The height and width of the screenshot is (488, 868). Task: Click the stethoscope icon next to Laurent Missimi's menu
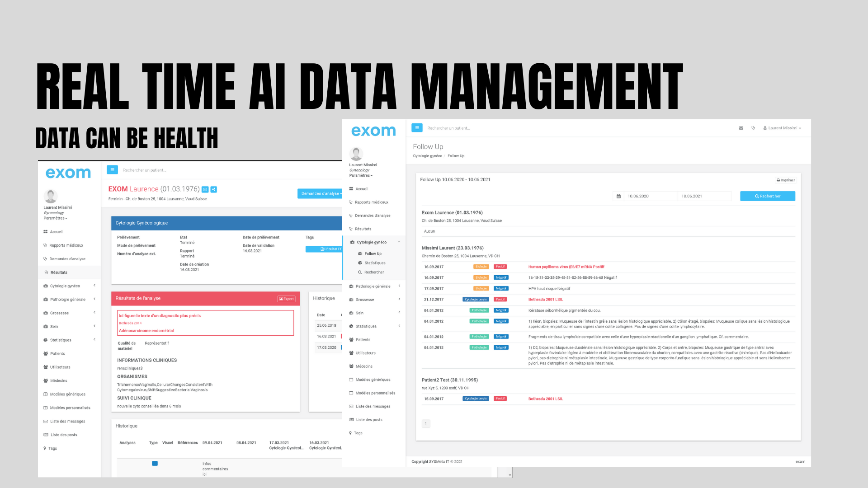tap(753, 128)
